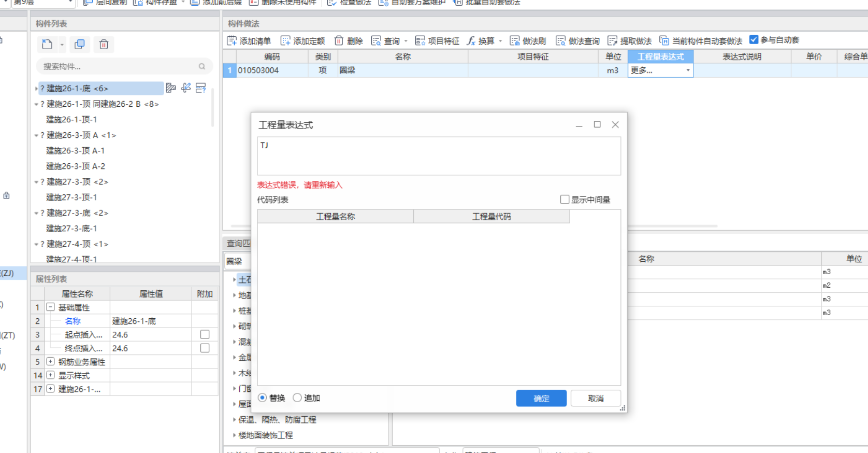Click the new component icon
Viewport: 868px width, 453px height.
[x=47, y=45]
